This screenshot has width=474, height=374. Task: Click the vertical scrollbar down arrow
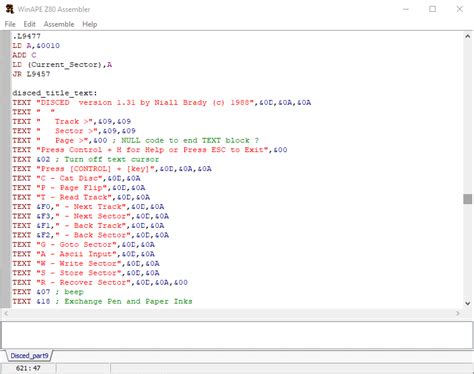pos(468,303)
